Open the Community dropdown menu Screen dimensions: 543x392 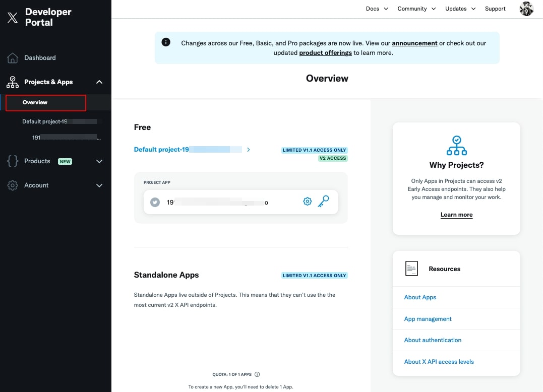click(416, 9)
